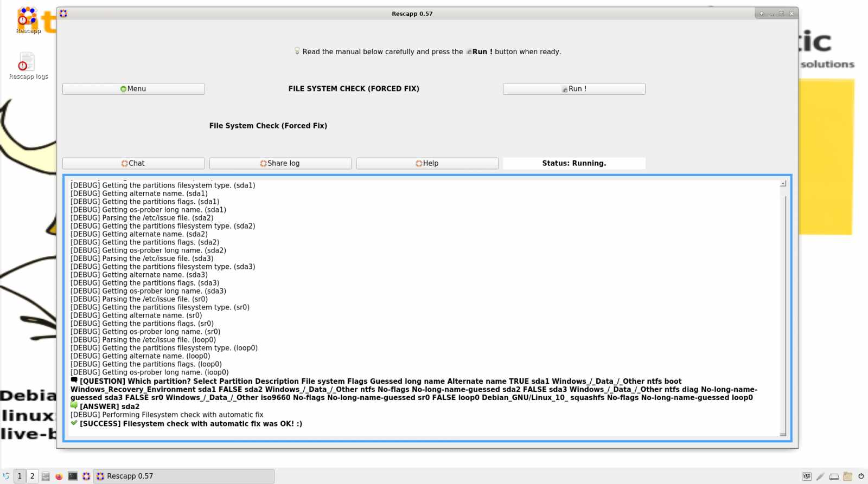Viewport: 868px width, 484px height.
Task: Click the Rescapp window title bar app icon
Action: [63, 14]
